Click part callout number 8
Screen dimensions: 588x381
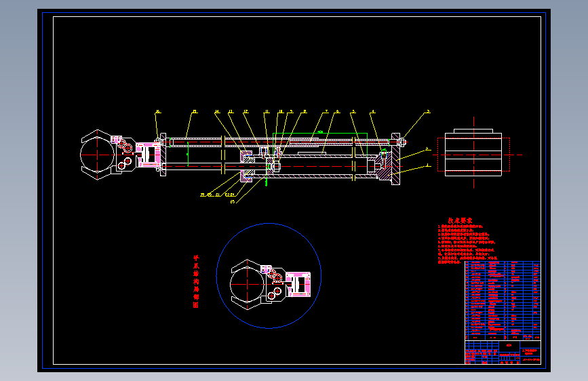click(305, 111)
